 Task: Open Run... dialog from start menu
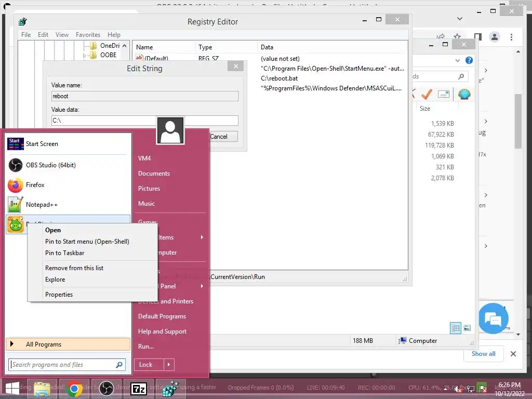coord(146,347)
